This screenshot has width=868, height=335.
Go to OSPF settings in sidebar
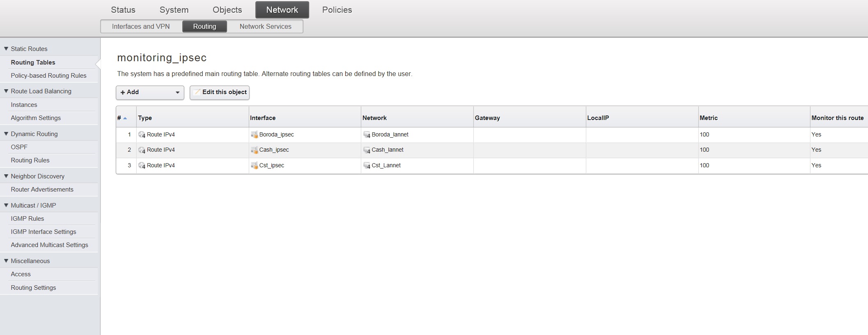pos(19,147)
